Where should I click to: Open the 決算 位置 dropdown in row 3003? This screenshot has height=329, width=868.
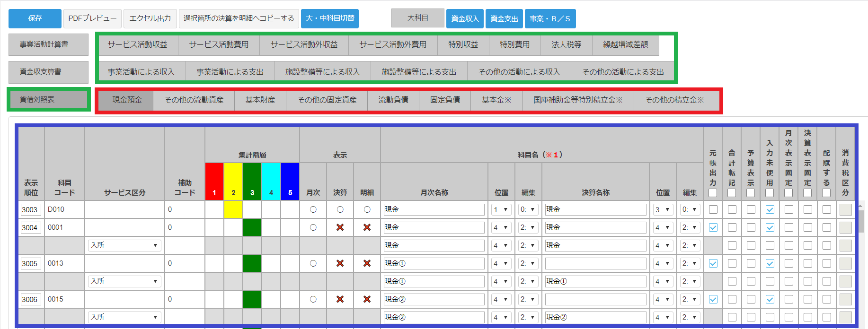click(662, 209)
